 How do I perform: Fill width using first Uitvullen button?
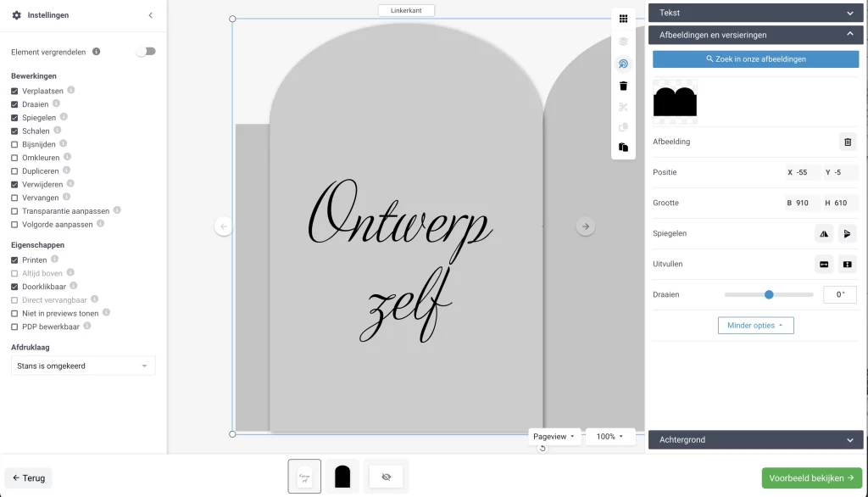(x=824, y=264)
